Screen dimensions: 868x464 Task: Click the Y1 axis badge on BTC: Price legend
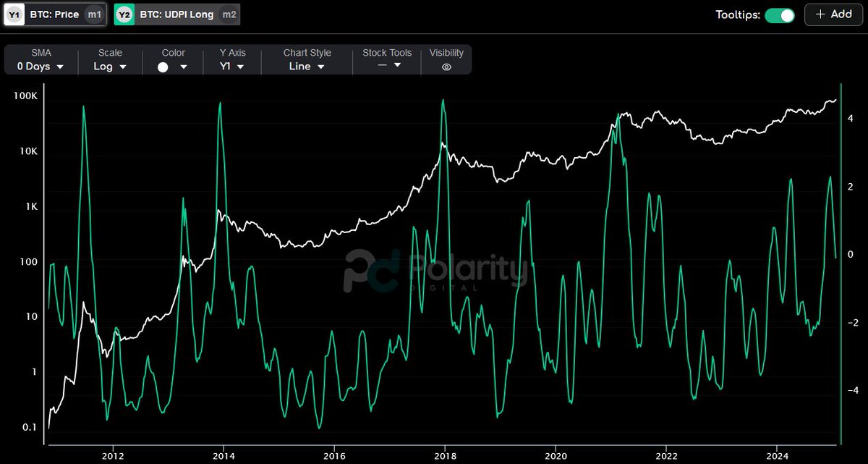14,13
